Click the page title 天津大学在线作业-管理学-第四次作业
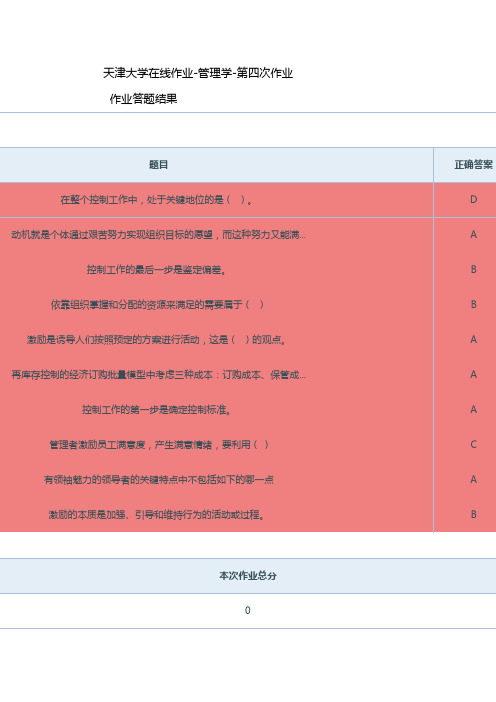The width and height of the screenshot is (496, 702). point(198,73)
